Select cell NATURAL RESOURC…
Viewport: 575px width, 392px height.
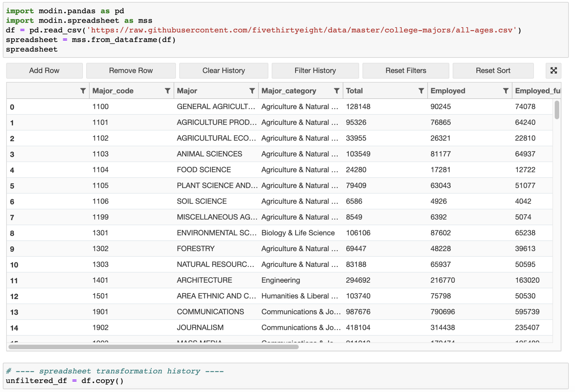[x=216, y=265]
